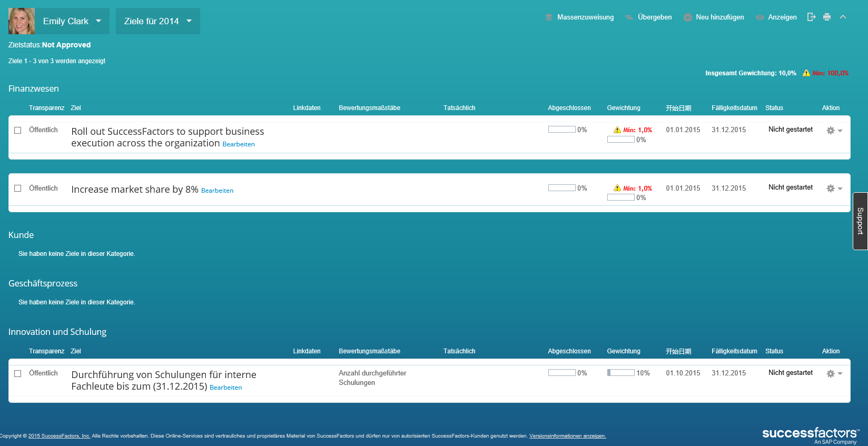Click 'Anzahl durchgeführter Schulungen' metric text
Screen dimensions: 868x446
372,378
